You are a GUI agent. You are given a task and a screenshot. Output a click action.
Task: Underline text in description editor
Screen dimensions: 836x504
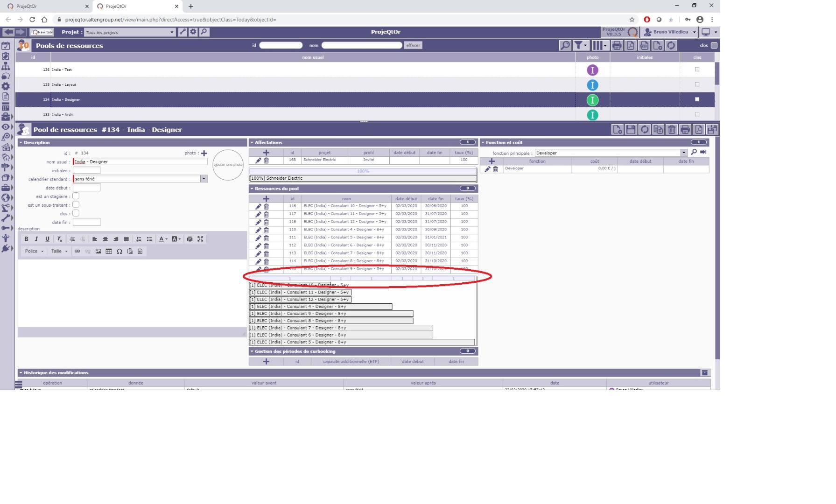coord(47,239)
